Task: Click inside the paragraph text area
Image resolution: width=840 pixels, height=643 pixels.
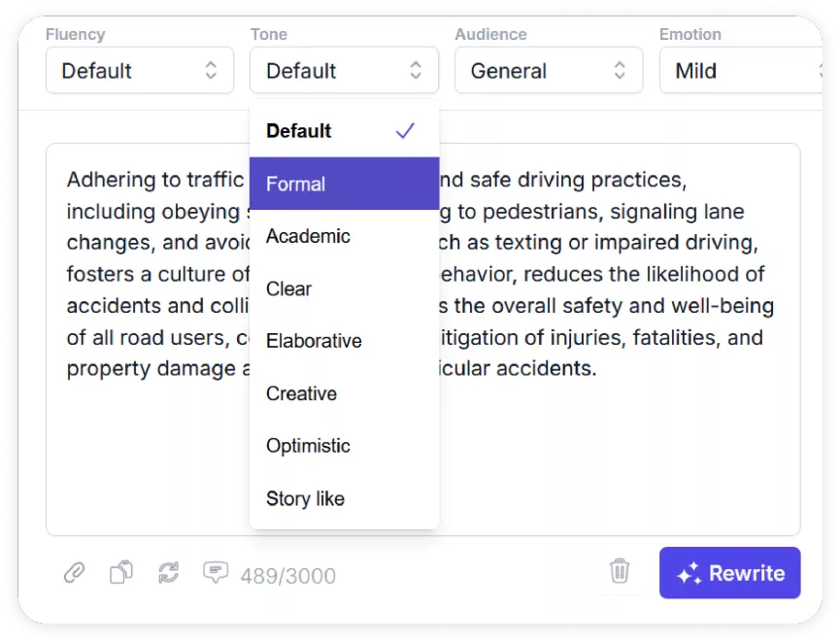Action: 616,428
